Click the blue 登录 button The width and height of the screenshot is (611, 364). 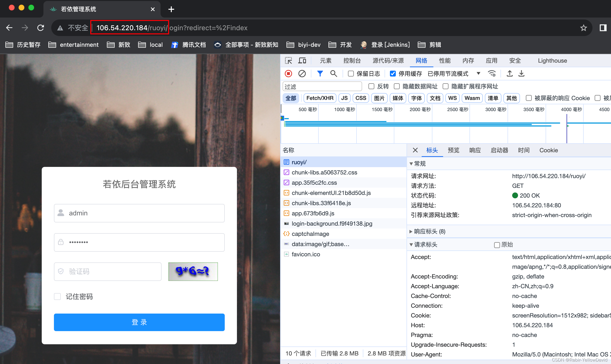click(x=139, y=322)
